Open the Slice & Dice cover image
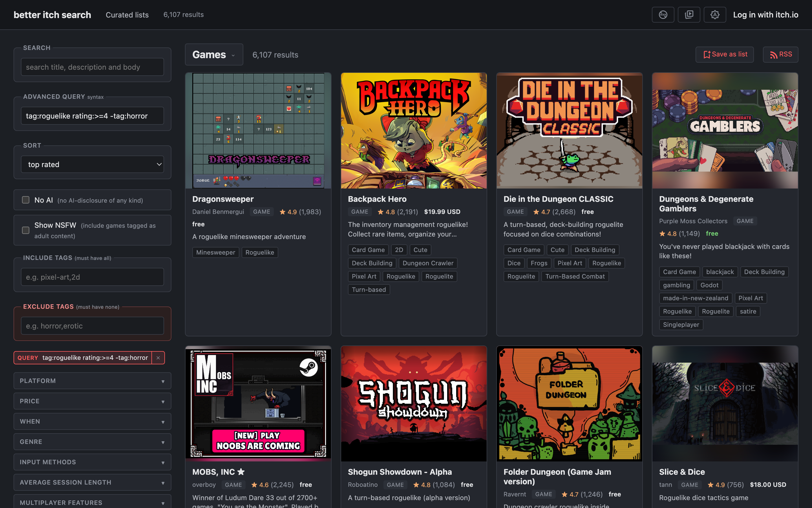Viewport: 812px width, 508px height. pos(725,404)
